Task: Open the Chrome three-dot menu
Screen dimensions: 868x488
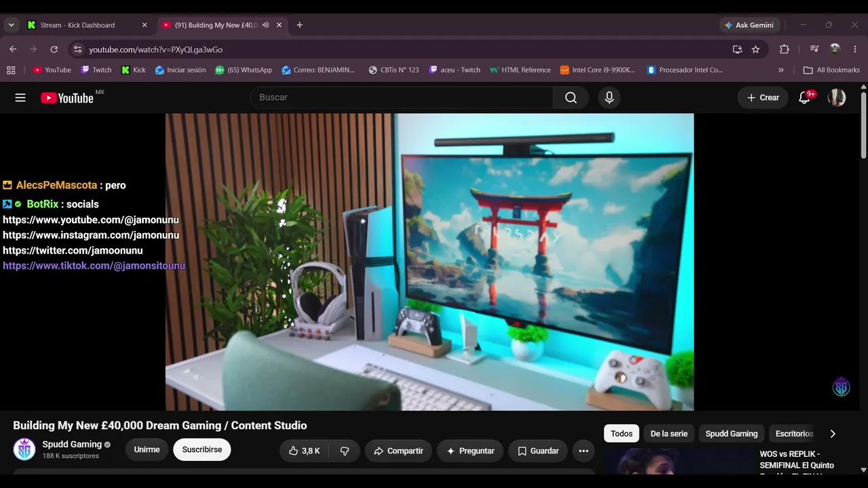Action: [855, 49]
